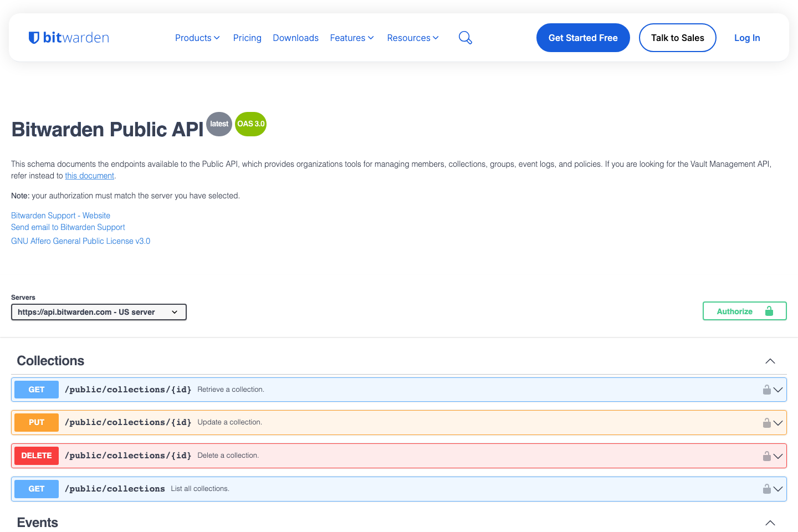Click the gray latest version badge
The width and height of the screenshot is (798, 532).
pos(219,124)
